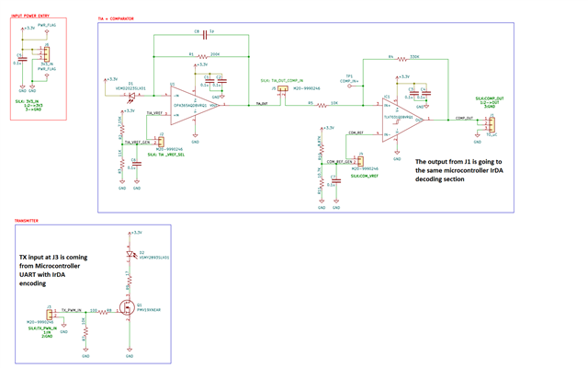Click the INPUT POWER ENTRY section title
The width and height of the screenshot is (588, 368).
30,16
